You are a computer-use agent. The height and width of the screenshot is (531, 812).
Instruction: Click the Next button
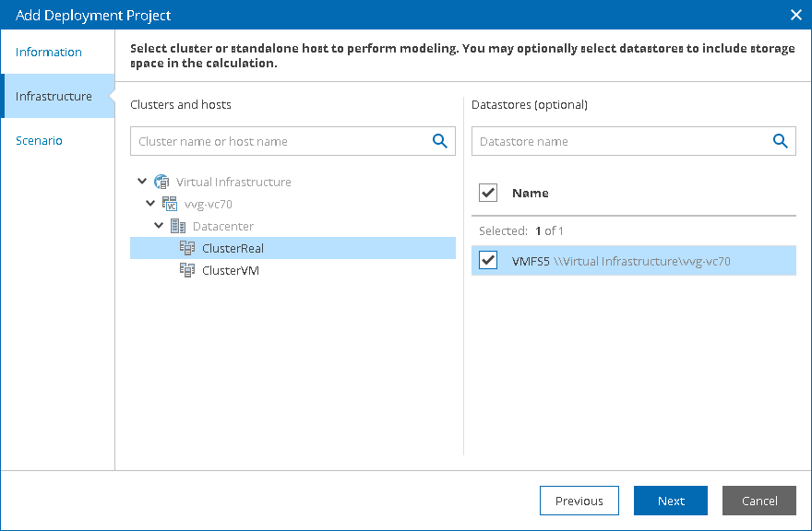coord(671,501)
